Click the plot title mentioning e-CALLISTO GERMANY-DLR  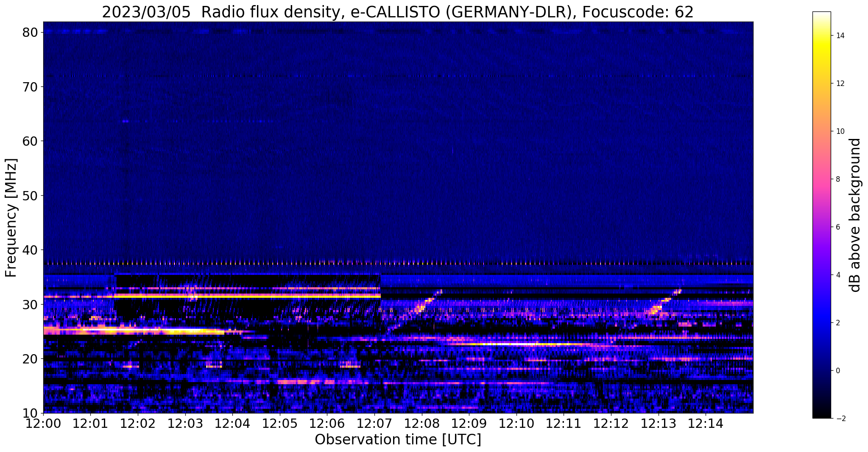tap(398, 12)
